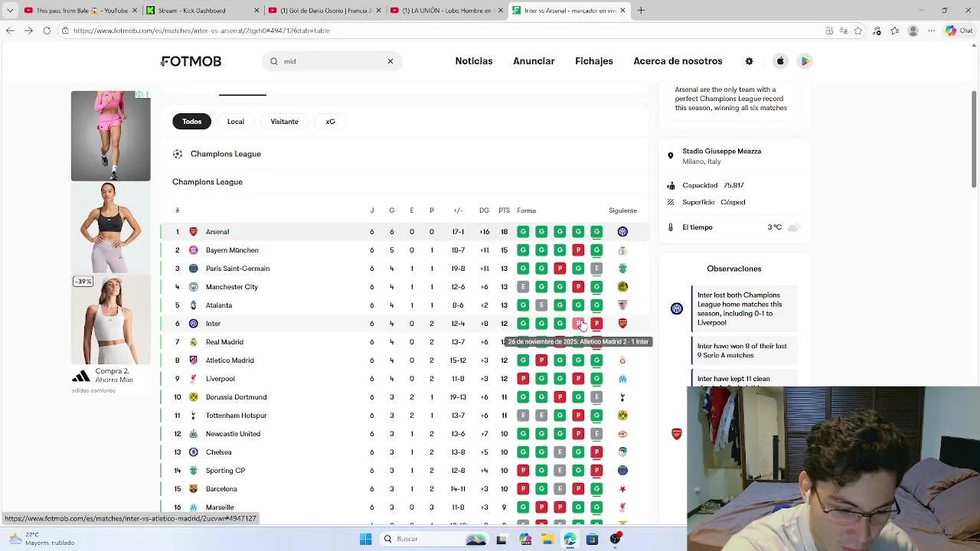Click Edge browser icon on taskbar
Viewport: 980px width, 551px height.
coord(570,539)
